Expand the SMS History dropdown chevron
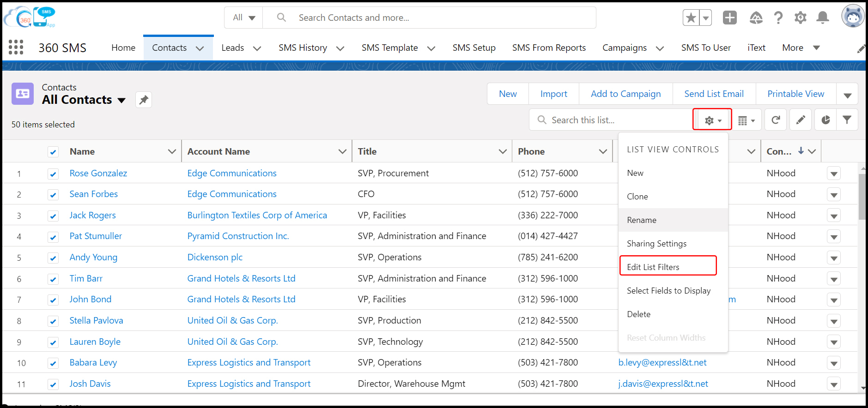The image size is (868, 408). tap(340, 48)
